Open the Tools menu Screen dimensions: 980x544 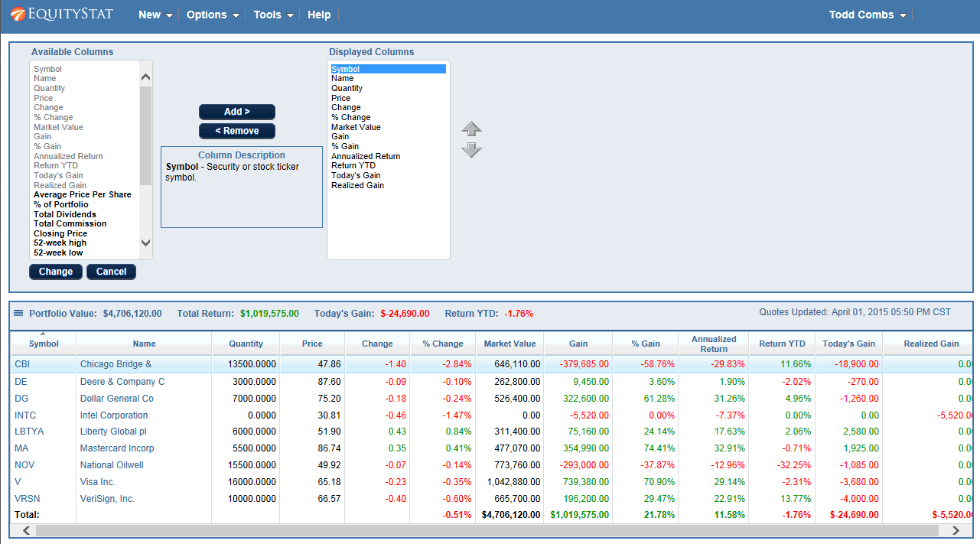(x=274, y=15)
